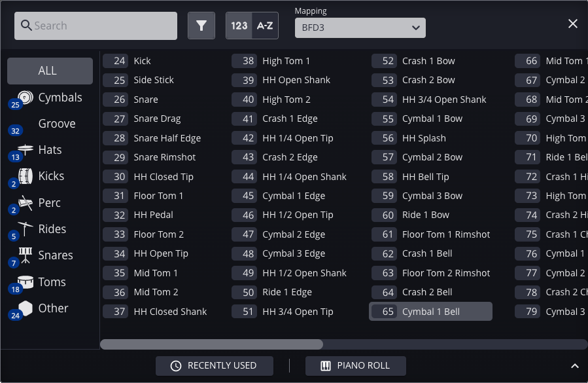The width and height of the screenshot is (588, 383).
Task: Open the Recently Used list
Action: click(215, 366)
